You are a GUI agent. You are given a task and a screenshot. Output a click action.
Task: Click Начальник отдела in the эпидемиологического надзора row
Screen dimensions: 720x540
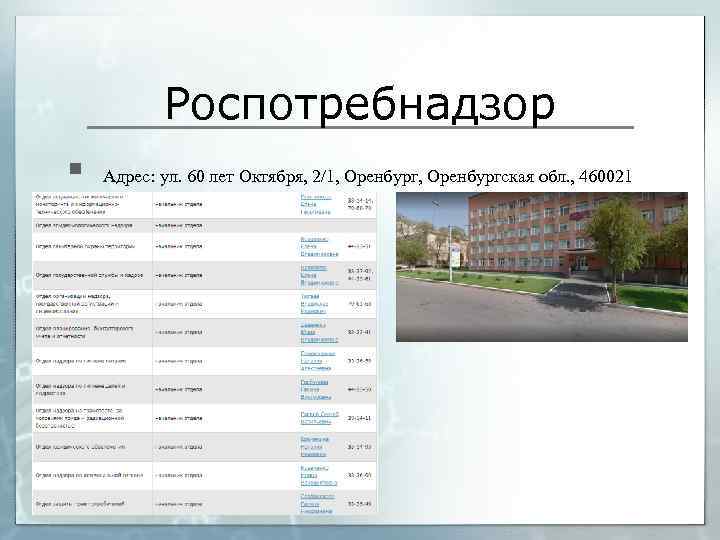click(179, 225)
